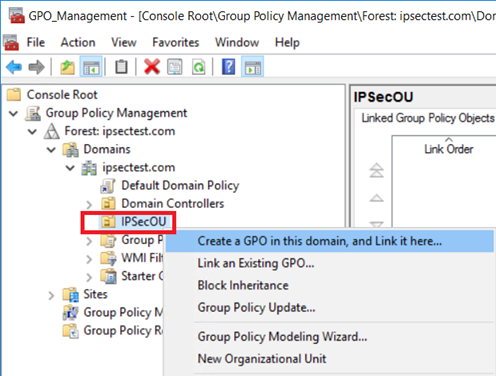Click the GPO_Management title bar toolbox icon
The width and height of the screenshot is (496, 376).
(x=16, y=15)
